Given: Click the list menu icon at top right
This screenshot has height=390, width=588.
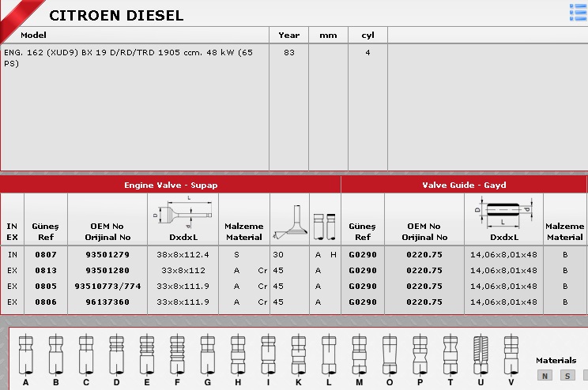Looking at the screenshot, I should coord(578,12).
